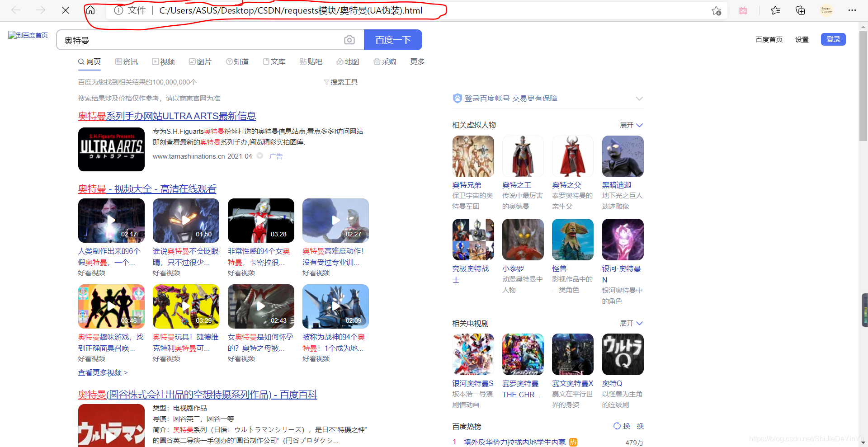Open the 奥特之父 character thumbnail

572,156
